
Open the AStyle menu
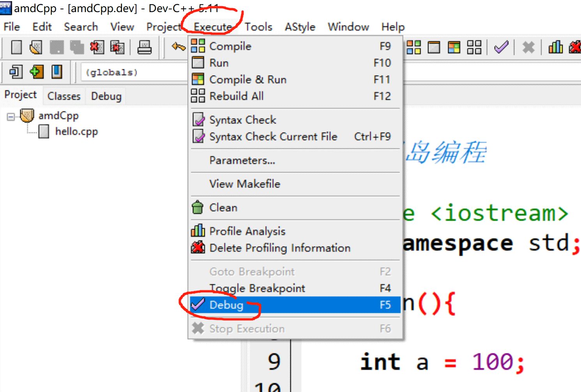tap(300, 27)
